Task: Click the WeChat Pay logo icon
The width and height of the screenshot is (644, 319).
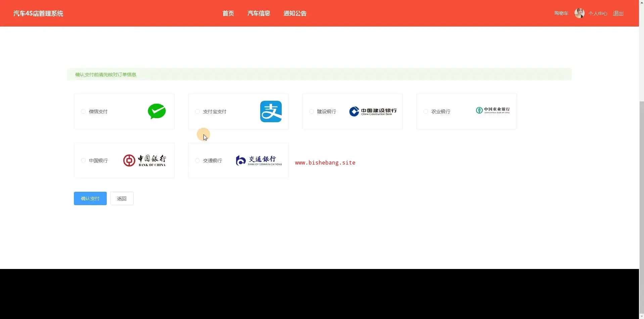Action: click(157, 111)
